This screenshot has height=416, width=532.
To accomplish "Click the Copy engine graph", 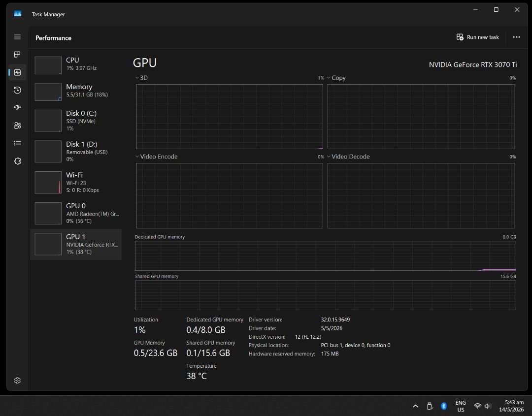I will (x=421, y=117).
